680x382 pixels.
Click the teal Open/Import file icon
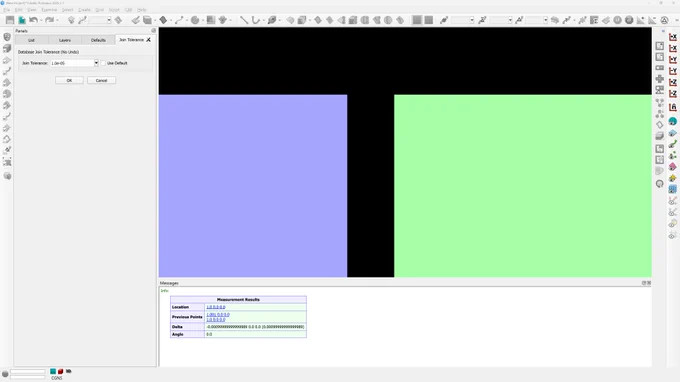(x=22, y=20)
